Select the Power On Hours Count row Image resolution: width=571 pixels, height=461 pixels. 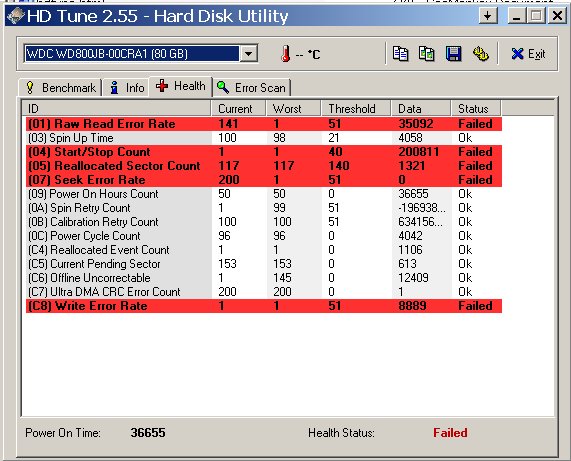(264, 194)
